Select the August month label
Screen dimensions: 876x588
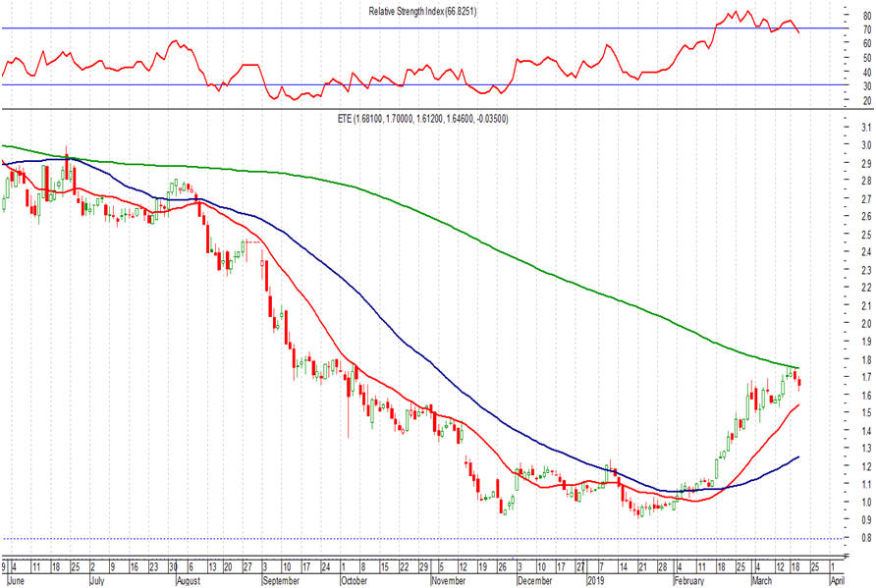pyautogui.click(x=189, y=581)
